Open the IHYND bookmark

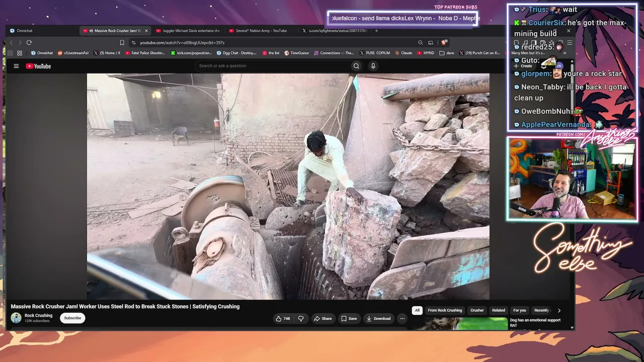(426, 53)
